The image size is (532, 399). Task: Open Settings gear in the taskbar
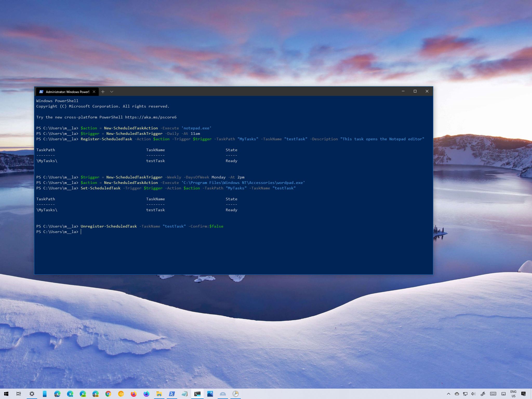click(x=32, y=394)
